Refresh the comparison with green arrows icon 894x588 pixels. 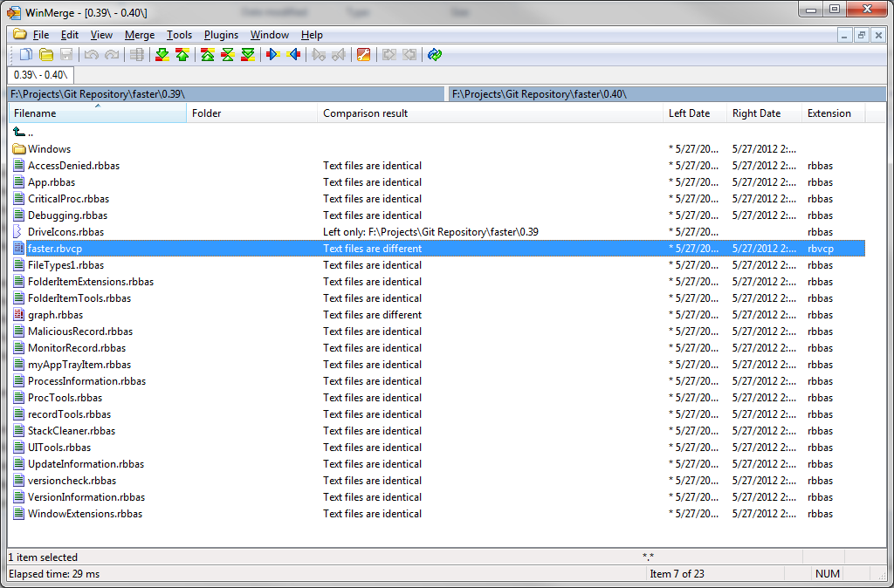435,55
